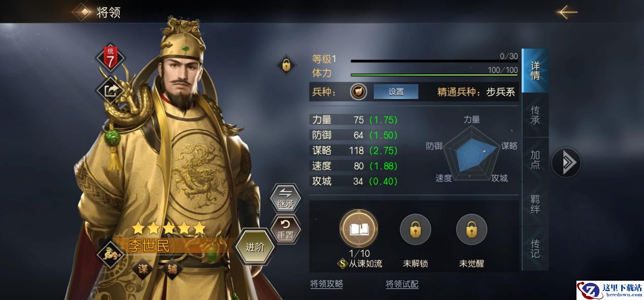Toggle the gold padlock lock icon
This screenshot has width=644, height=300.
pos(286,65)
